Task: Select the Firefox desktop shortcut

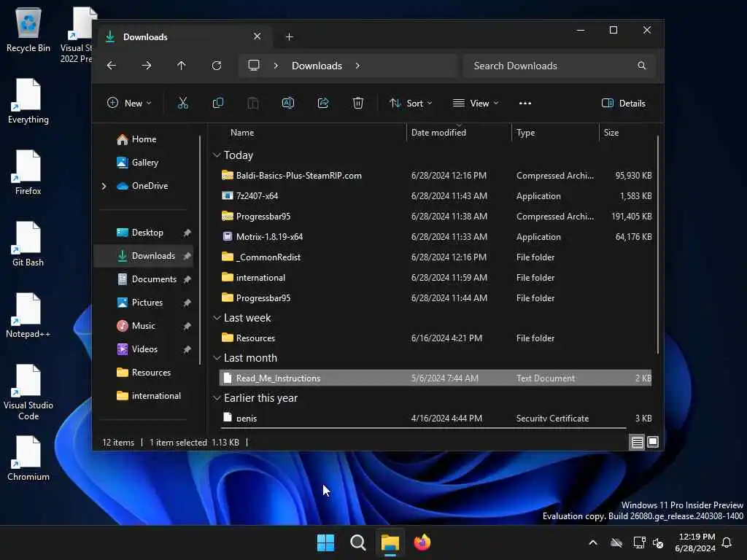Action: click(x=28, y=172)
